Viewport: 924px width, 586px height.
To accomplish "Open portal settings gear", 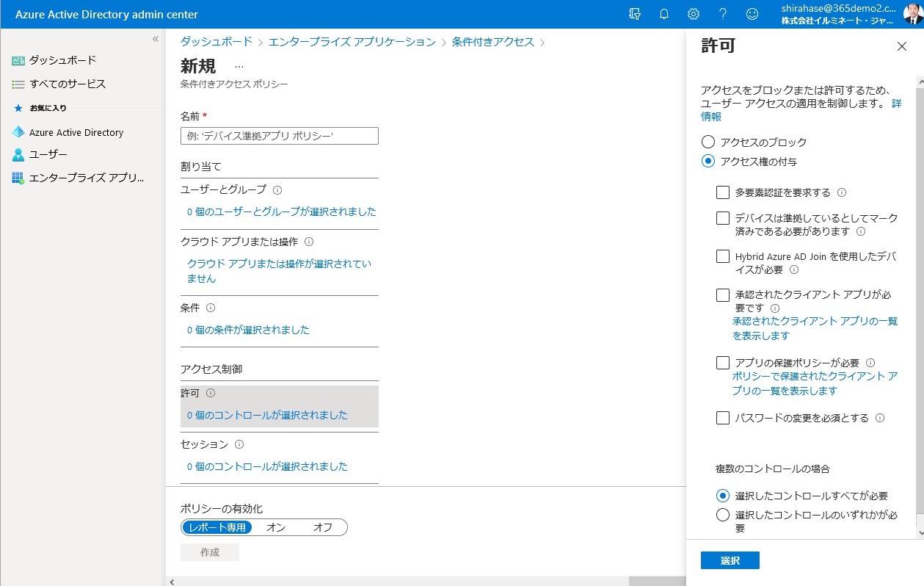I will click(x=694, y=14).
